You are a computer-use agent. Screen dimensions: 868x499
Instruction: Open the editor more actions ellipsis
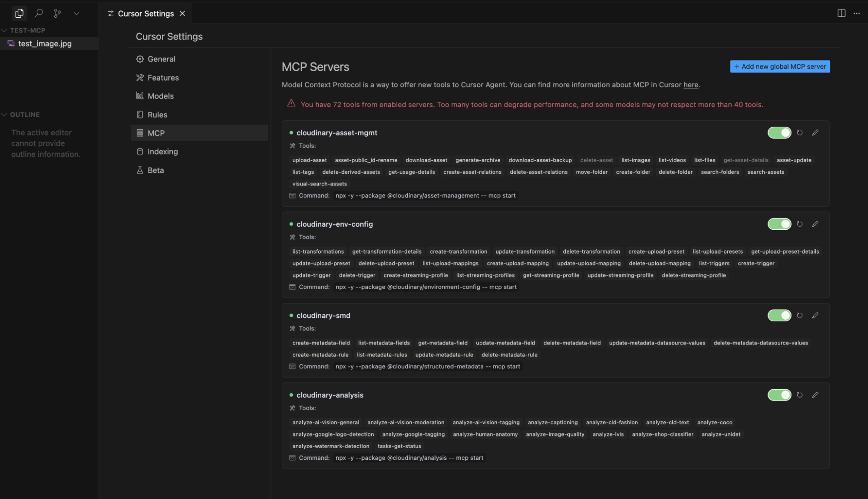(x=856, y=13)
